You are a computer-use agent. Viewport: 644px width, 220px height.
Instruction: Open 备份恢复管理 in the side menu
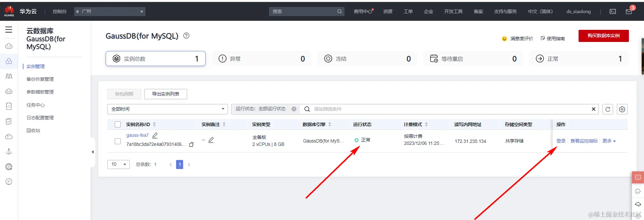[40, 79]
